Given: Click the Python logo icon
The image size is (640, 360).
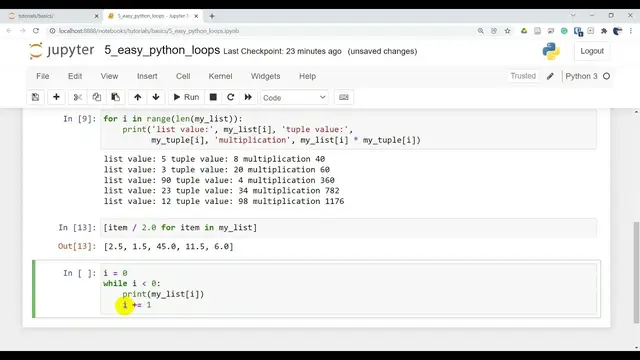Looking at the screenshot, I should (551, 51).
